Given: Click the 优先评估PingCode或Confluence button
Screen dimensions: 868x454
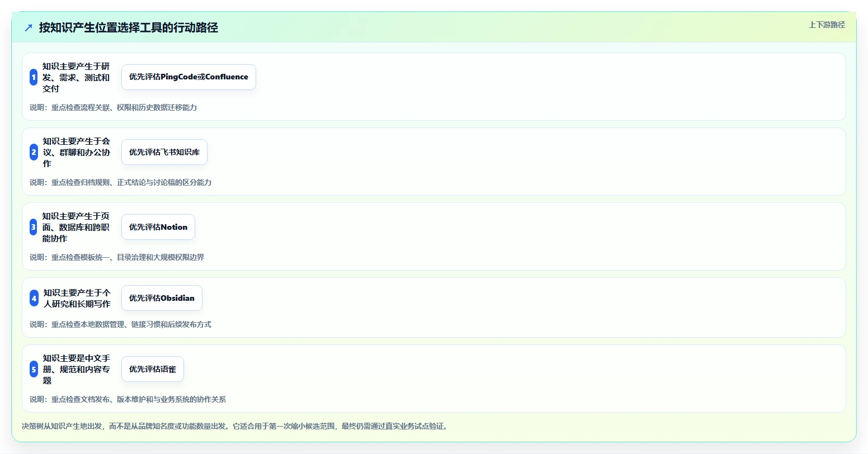Looking at the screenshot, I should tap(188, 77).
